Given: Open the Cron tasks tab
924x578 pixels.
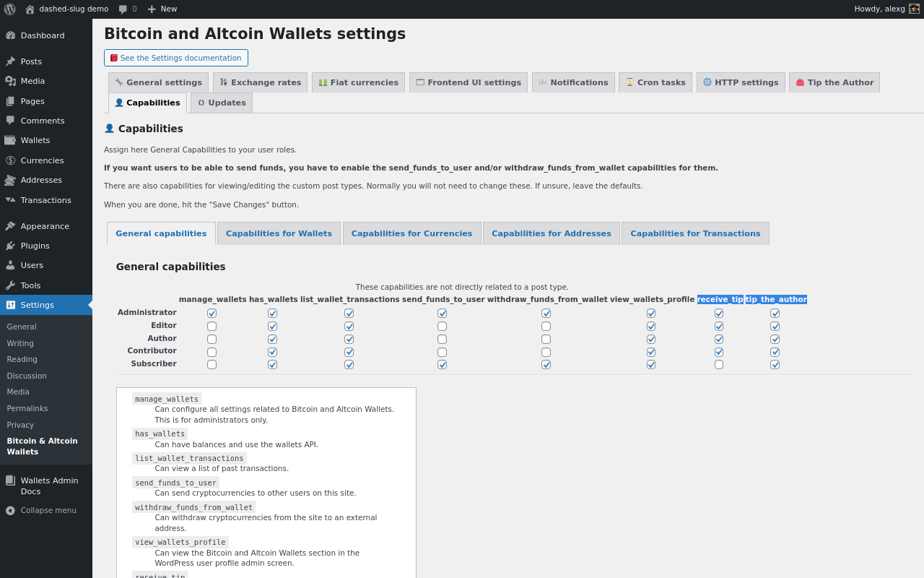Looking at the screenshot, I should (x=655, y=82).
